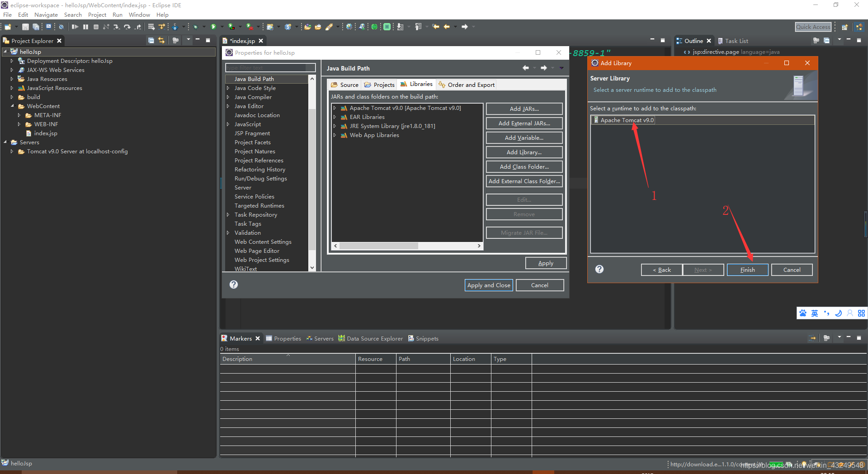Open the Run button dropdown arrow
Viewport: 868px width, 474px height.
tap(222, 27)
